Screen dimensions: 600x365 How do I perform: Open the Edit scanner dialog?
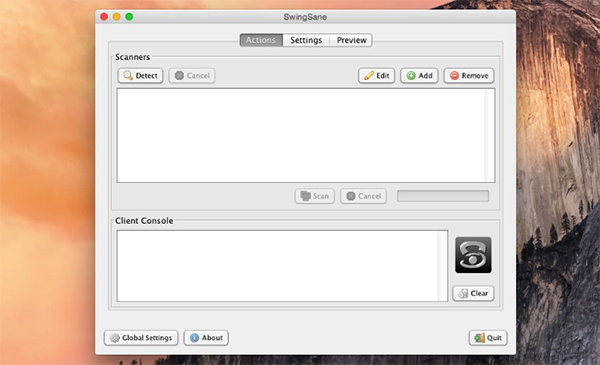[x=377, y=76]
